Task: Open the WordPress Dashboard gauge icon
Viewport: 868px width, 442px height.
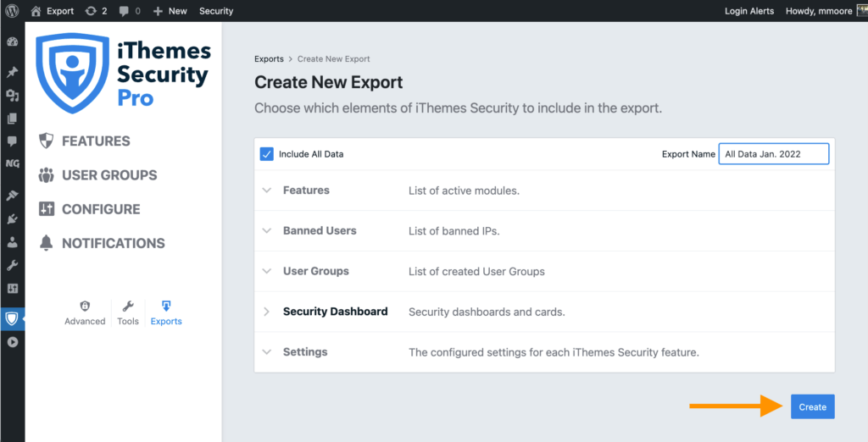Action: click(x=12, y=42)
